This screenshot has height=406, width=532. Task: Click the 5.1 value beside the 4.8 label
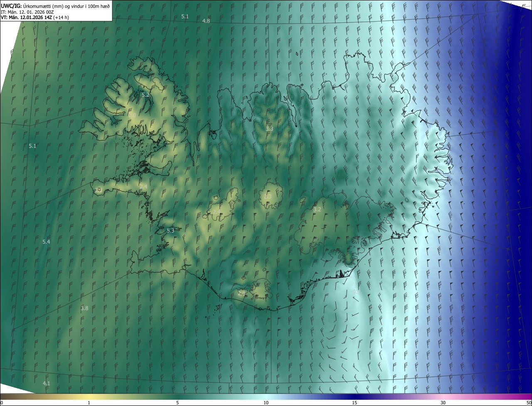(x=185, y=16)
